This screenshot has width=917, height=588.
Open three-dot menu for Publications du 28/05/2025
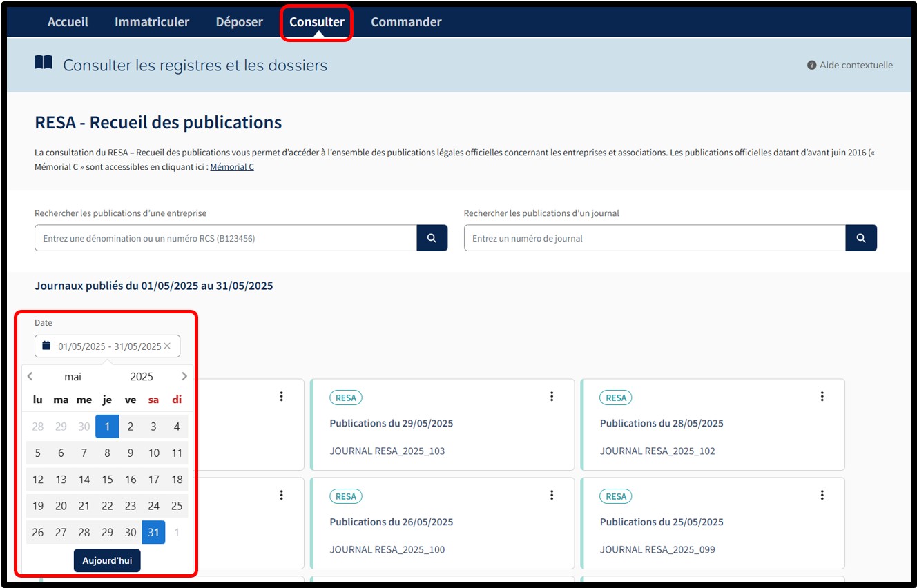(822, 396)
